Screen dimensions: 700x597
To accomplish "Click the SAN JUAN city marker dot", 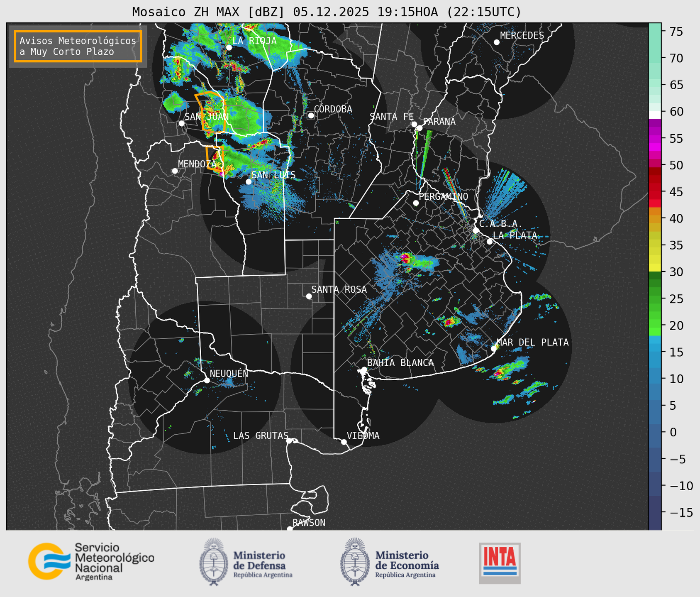I will [181, 123].
